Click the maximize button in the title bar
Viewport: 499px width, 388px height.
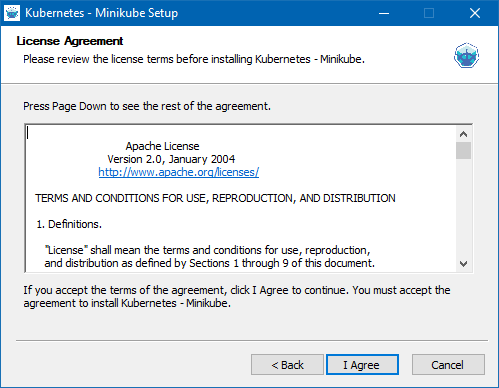point(429,13)
